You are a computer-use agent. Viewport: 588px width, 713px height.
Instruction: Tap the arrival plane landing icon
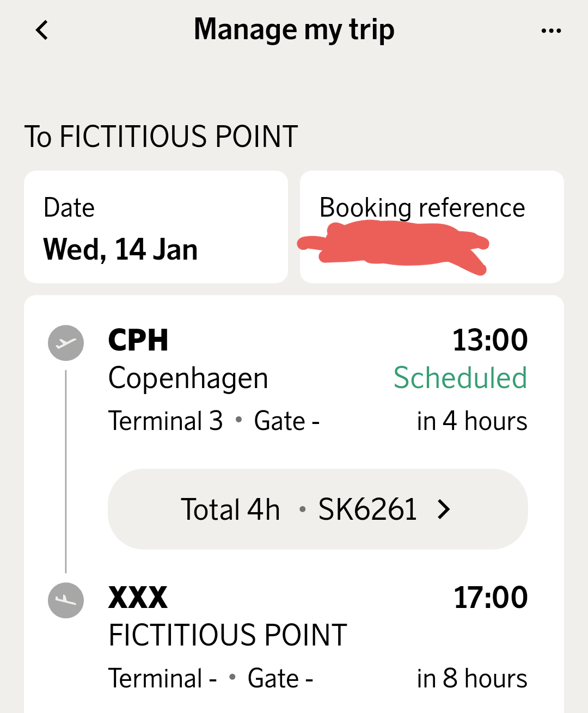coord(66,600)
